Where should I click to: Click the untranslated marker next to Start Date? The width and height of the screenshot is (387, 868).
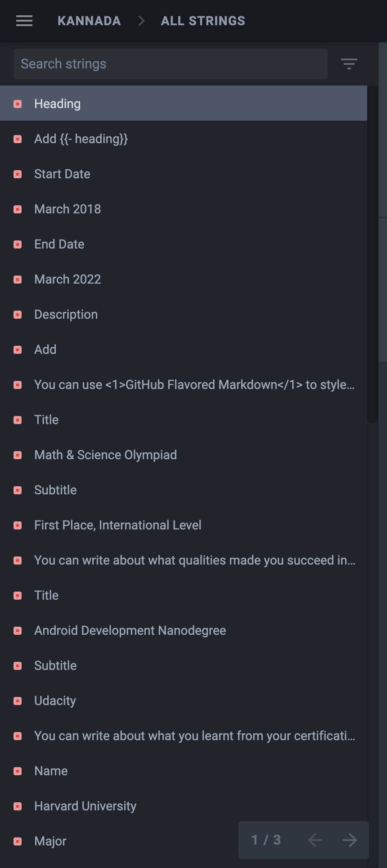(x=18, y=174)
